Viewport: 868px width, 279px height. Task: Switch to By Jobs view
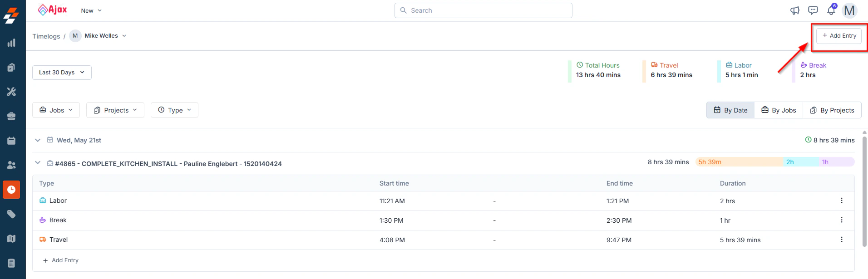[779, 110]
